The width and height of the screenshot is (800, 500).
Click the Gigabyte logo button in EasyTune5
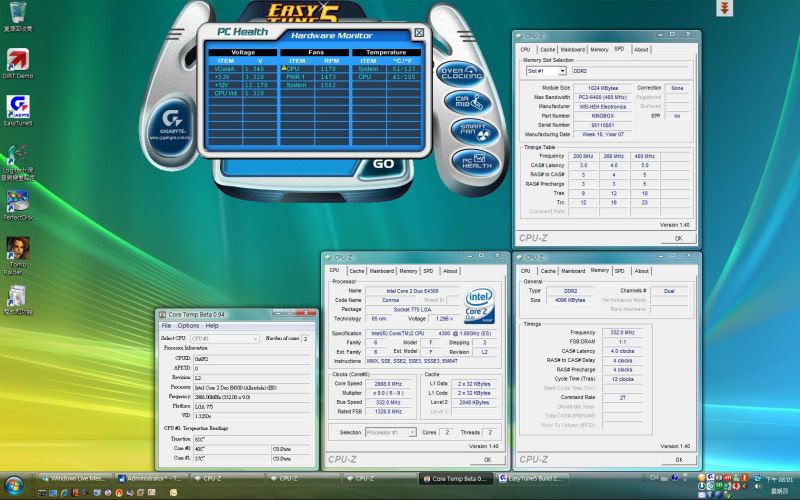click(170, 126)
